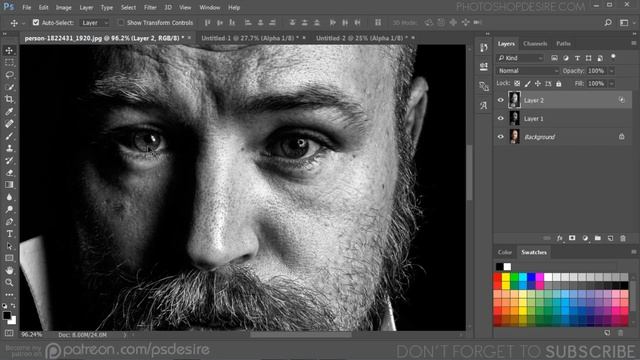Open the Swatches panel menu
640x360 pixels.
(633, 252)
